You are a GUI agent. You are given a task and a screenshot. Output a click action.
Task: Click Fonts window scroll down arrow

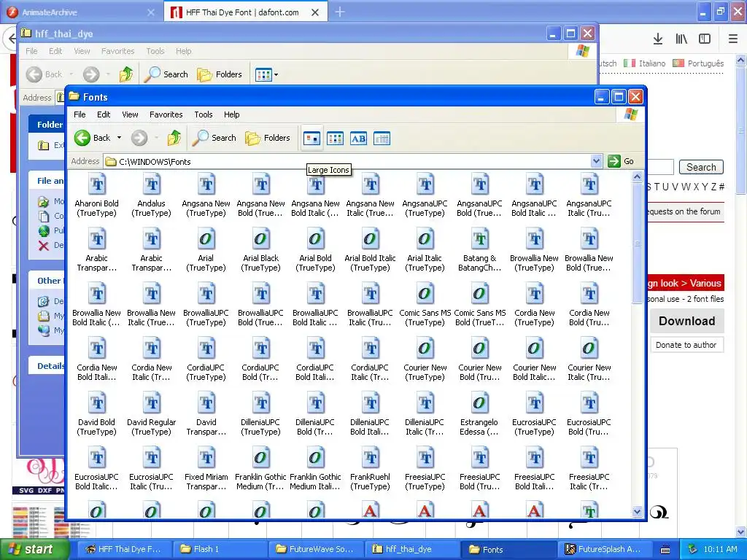click(637, 512)
